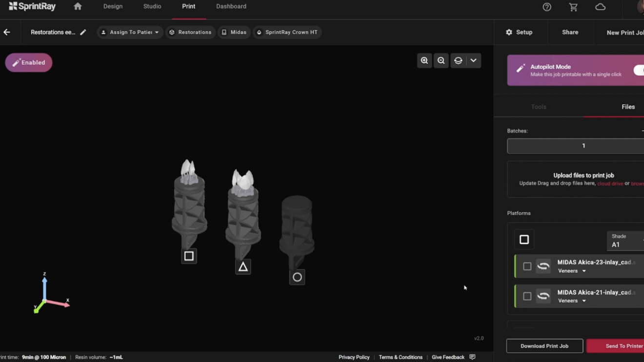Zoom in on the 3D view
The height and width of the screenshot is (362, 644).
[x=424, y=60]
